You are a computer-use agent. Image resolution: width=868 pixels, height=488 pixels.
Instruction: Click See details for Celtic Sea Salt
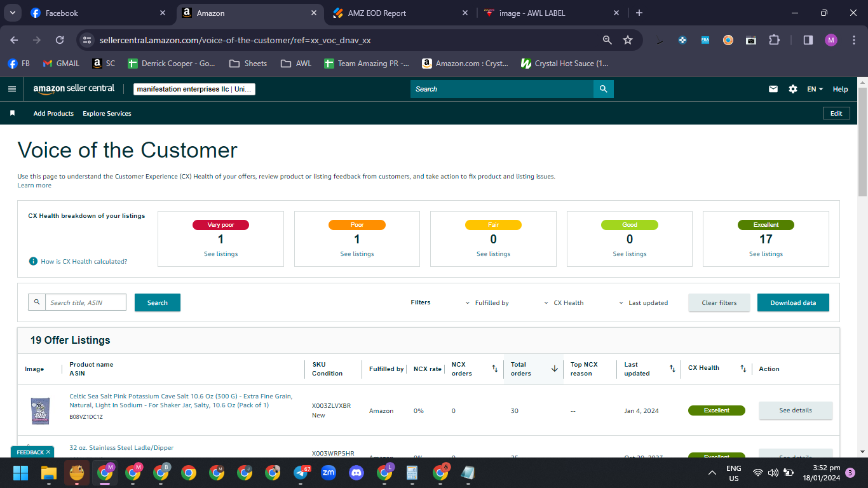point(796,410)
